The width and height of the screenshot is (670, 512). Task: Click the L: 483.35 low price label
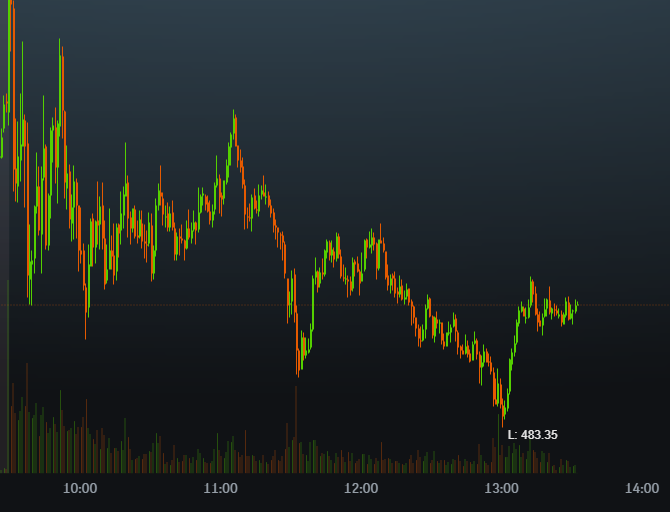click(x=532, y=435)
